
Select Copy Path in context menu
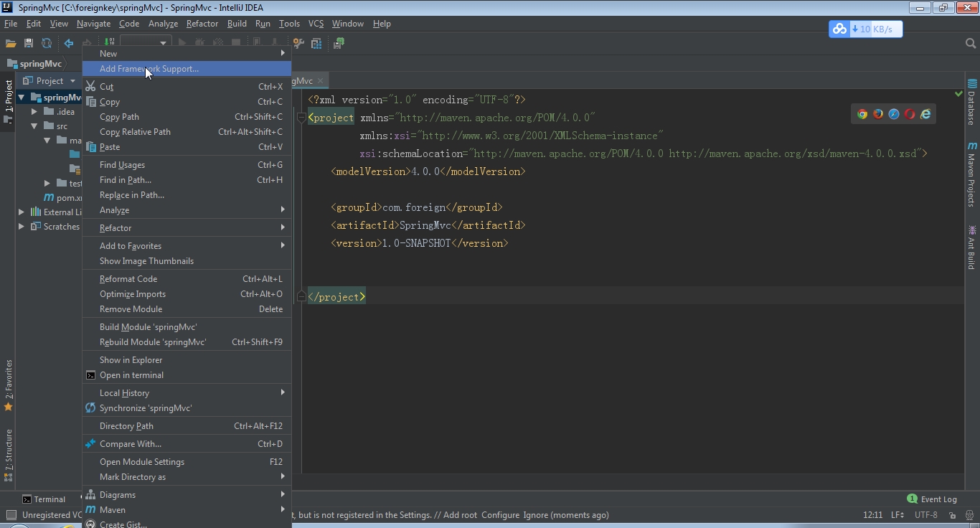pos(187,117)
